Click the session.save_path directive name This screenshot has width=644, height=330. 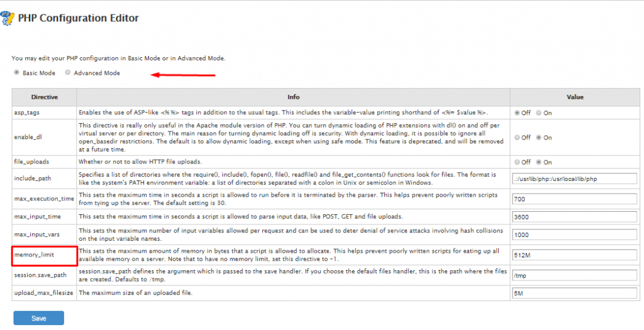point(40,275)
